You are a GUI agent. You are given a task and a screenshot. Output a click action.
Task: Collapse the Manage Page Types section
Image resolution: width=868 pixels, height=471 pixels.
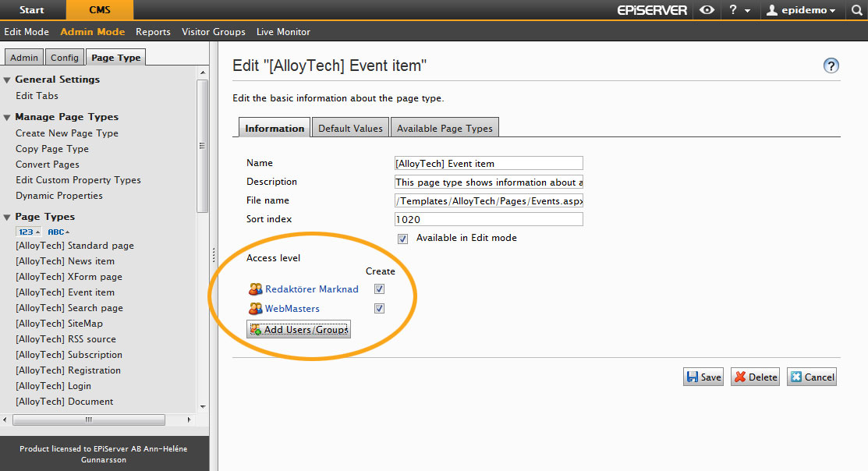click(7, 117)
